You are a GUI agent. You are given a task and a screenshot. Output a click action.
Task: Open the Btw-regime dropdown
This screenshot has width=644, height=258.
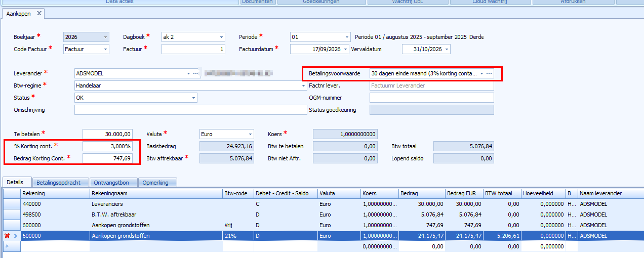[x=303, y=85]
